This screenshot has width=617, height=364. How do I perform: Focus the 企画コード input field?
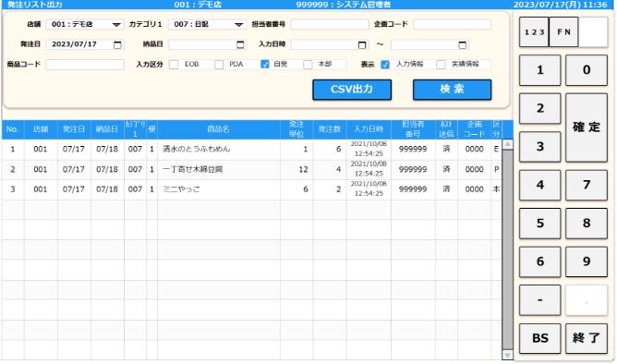[x=452, y=24]
